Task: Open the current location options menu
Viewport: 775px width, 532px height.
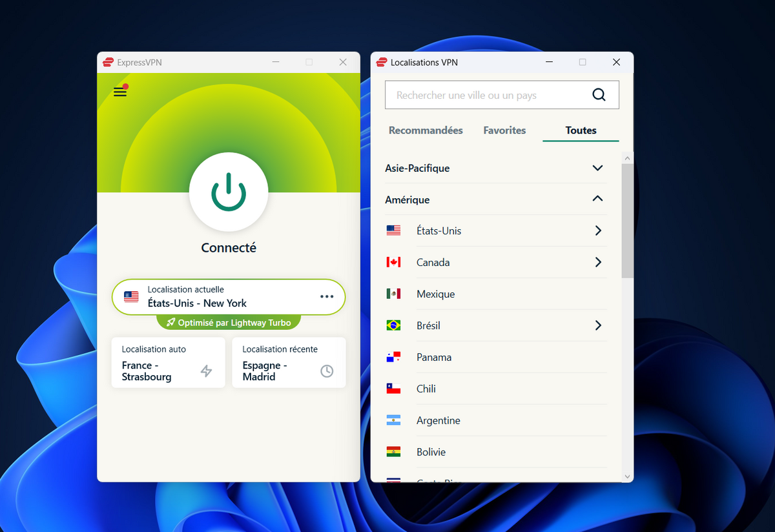Action: coord(327,296)
